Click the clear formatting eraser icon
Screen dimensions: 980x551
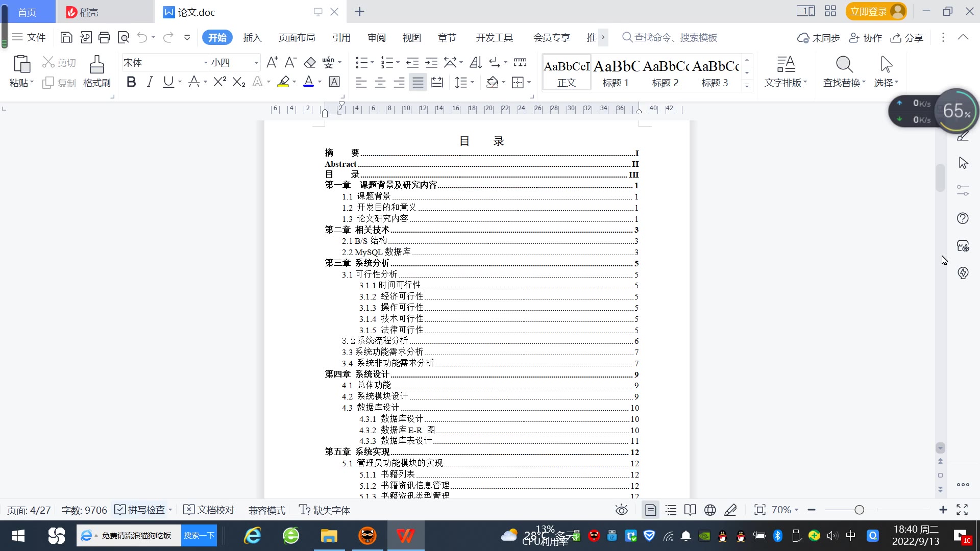[x=310, y=63]
